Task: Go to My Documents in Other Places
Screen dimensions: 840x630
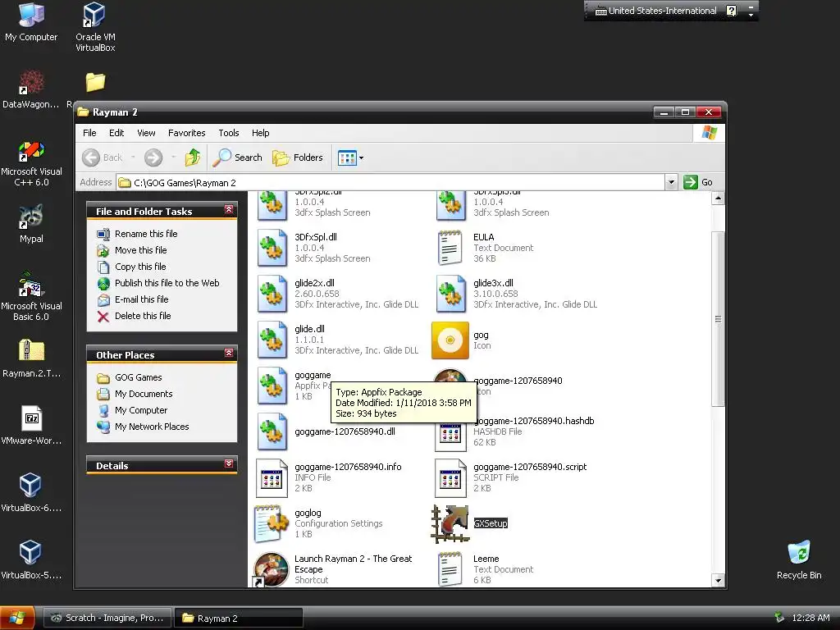Action: click(144, 395)
